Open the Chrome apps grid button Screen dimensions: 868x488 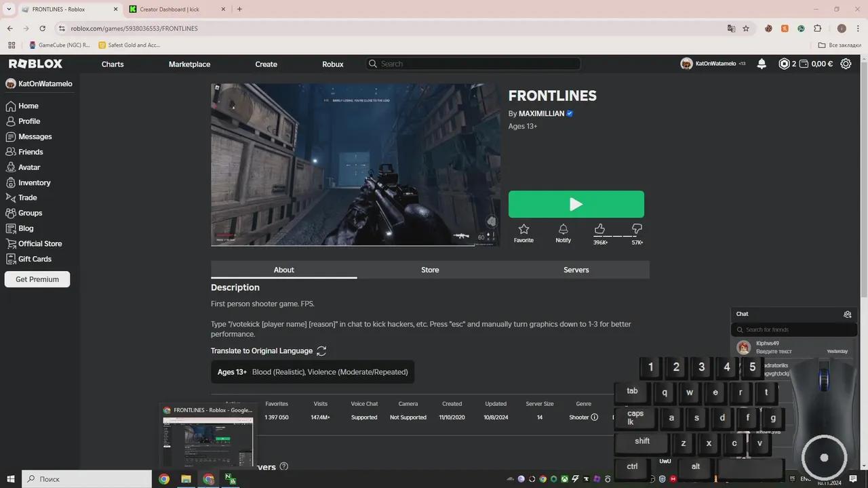click(11, 45)
